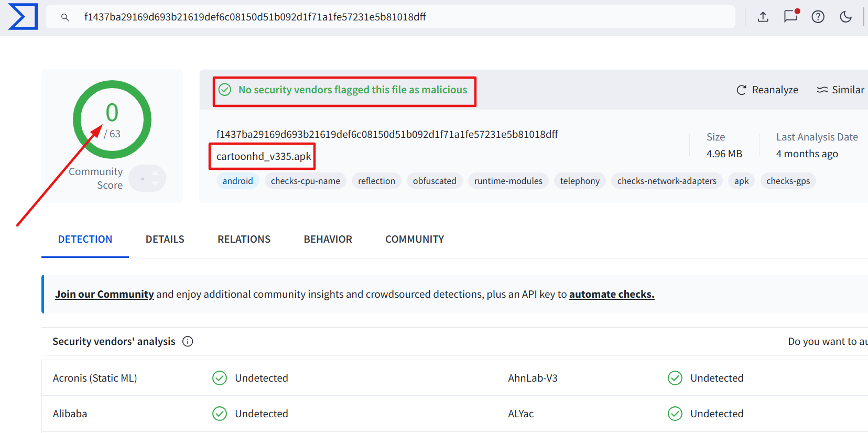Open the COMMUNITY tab
This screenshot has height=433, width=868.
[415, 239]
